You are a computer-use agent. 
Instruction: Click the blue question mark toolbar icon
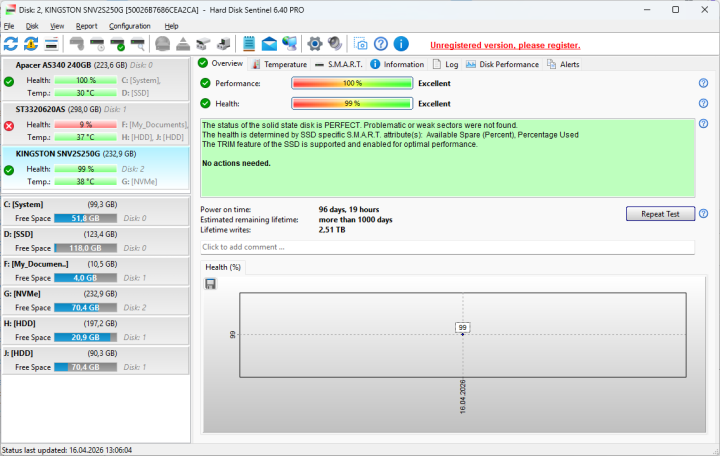point(381,44)
